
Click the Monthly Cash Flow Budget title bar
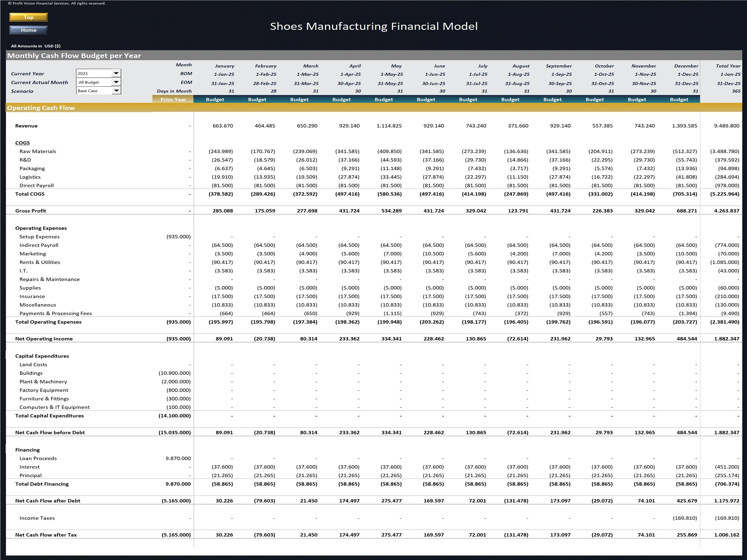pos(75,55)
